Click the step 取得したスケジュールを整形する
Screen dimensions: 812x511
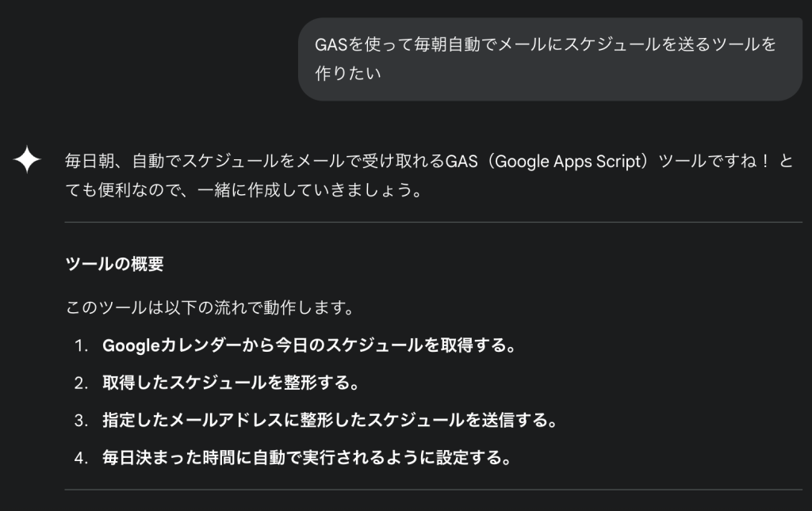pos(231,383)
